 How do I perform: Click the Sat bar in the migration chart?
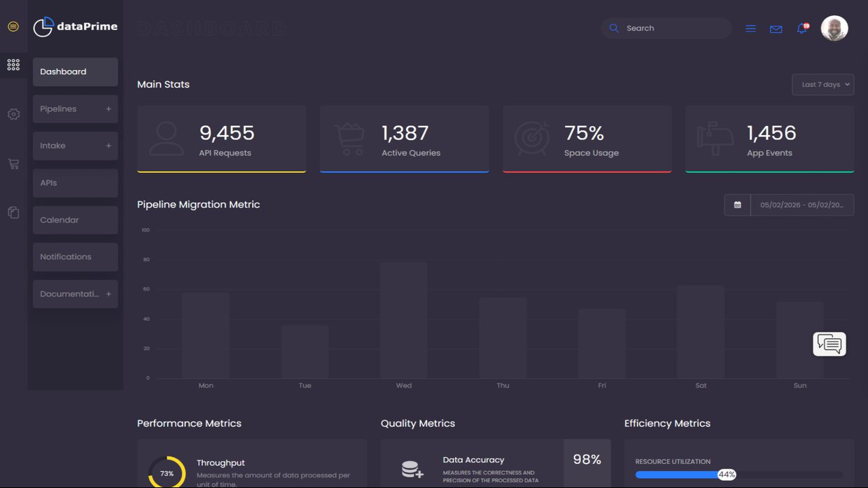click(701, 332)
